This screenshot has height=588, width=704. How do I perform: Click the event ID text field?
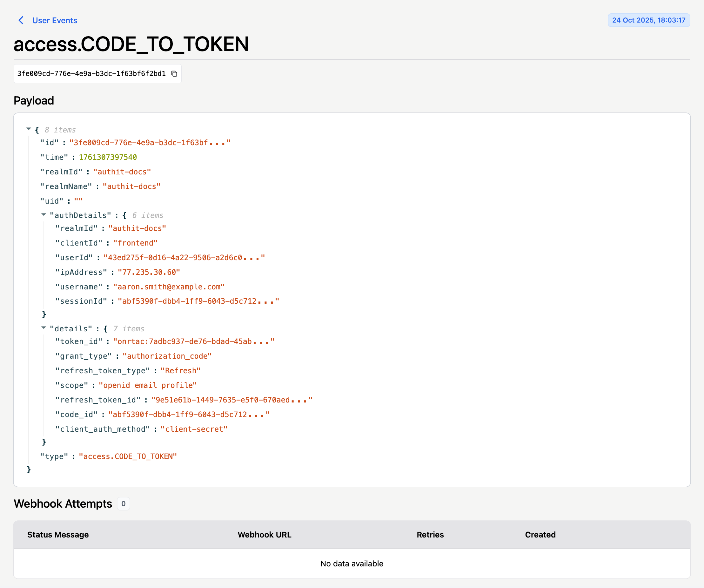point(91,74)
